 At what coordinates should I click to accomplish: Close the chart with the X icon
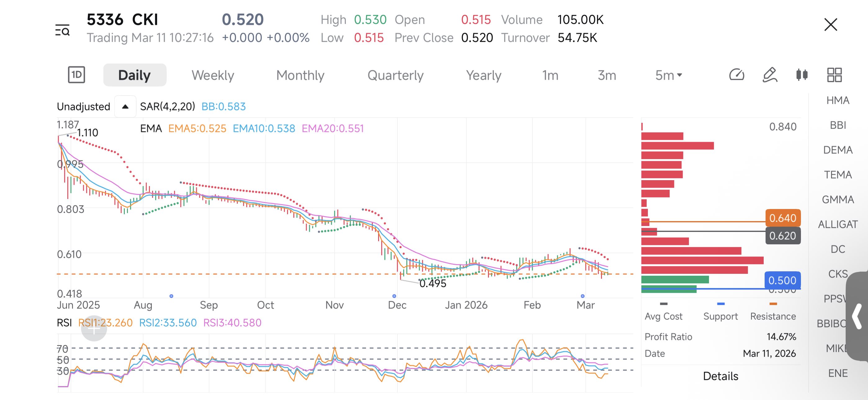(x=831, y=24)
